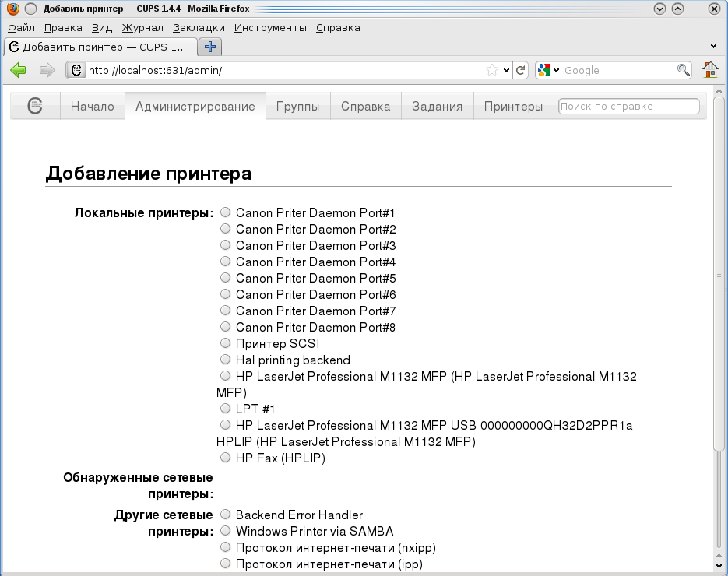The image size is (728, 576).
Task: Select Протокол интернет-печати (ipp) option
Action: tap(225, 563)
